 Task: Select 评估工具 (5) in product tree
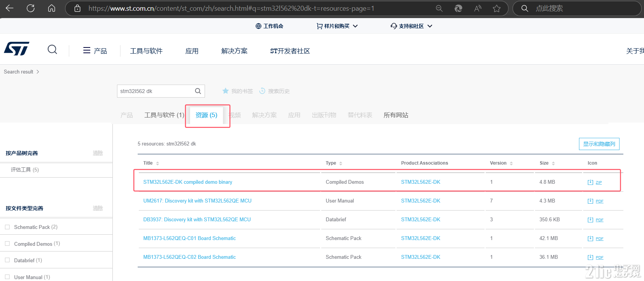click(x=25, y=170)
